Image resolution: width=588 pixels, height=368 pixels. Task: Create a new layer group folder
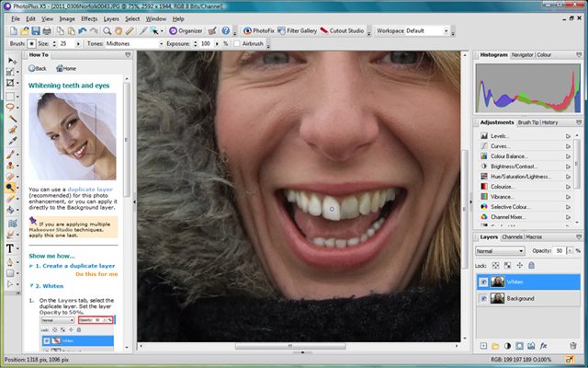(x=495, y=346)
